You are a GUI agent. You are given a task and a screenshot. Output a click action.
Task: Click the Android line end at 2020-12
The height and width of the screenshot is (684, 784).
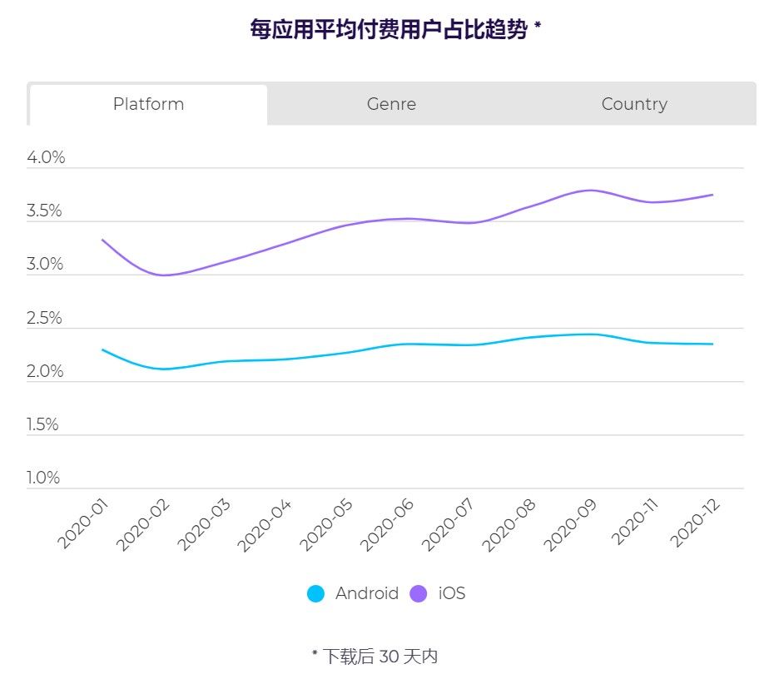712,344
